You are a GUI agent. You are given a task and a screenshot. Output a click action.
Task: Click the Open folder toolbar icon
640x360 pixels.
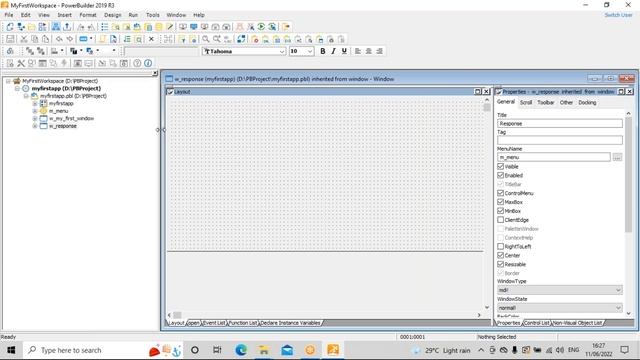[x=31, y=27]
